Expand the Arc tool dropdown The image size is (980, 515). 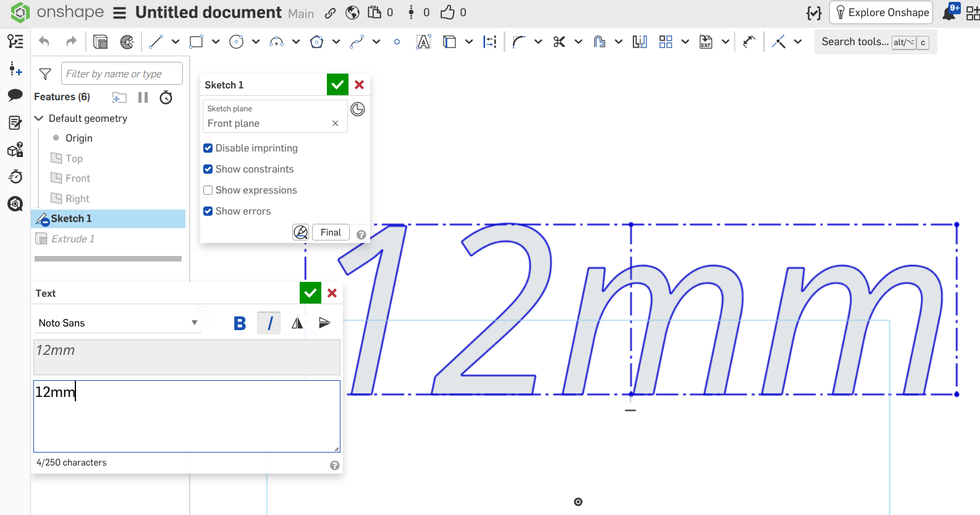pyautogui.click(x=296, y=41)
